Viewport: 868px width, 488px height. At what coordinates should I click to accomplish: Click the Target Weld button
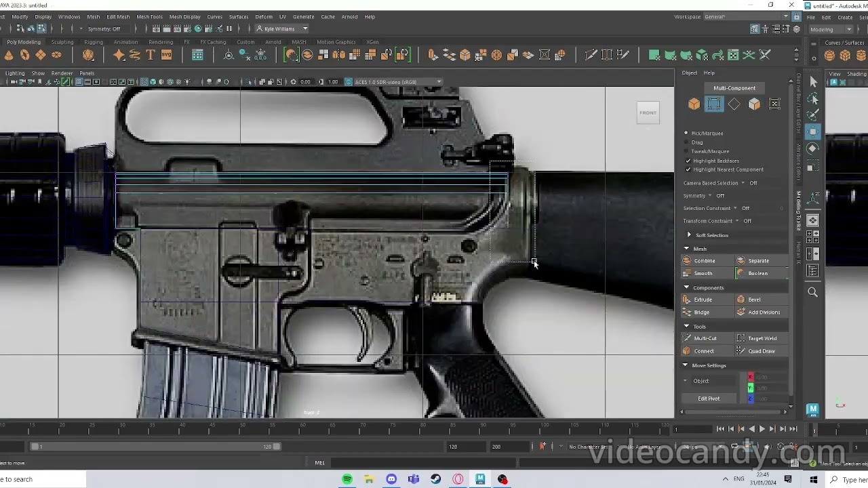click(761, 338)
